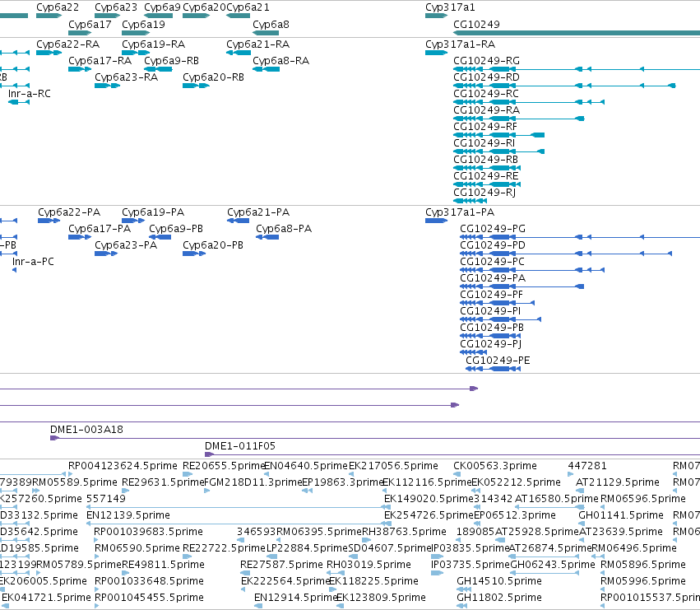Click EST RP001039683.5prime label
The image size is (700, 610).
click(x=148, y=533)
